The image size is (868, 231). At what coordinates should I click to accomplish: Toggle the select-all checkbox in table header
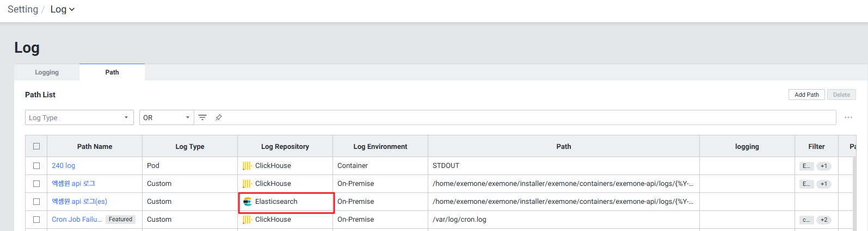point(36,146)
